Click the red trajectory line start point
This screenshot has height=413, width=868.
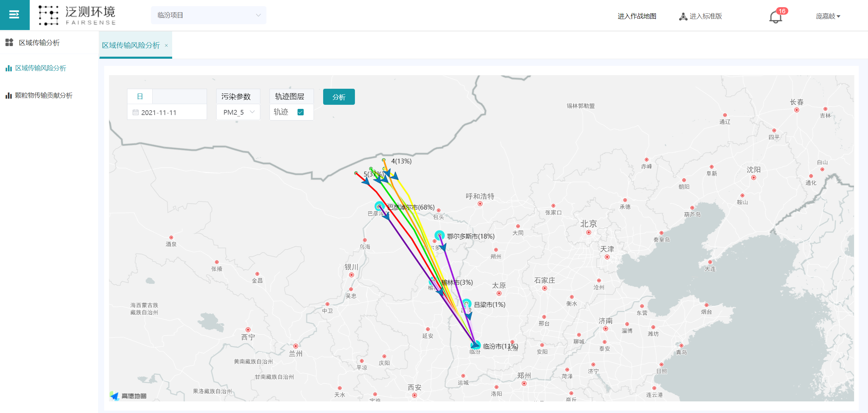click(356, 173)
